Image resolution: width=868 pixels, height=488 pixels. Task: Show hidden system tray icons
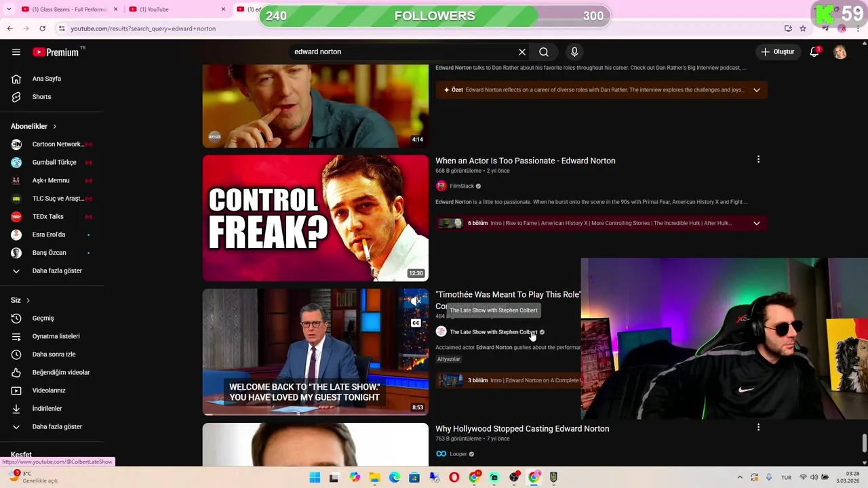[x=740, y=478]
